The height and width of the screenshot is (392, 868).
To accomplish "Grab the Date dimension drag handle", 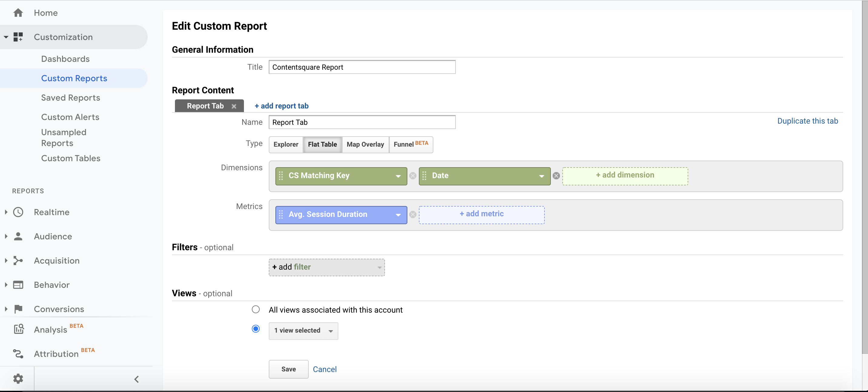I will (424, 176).
